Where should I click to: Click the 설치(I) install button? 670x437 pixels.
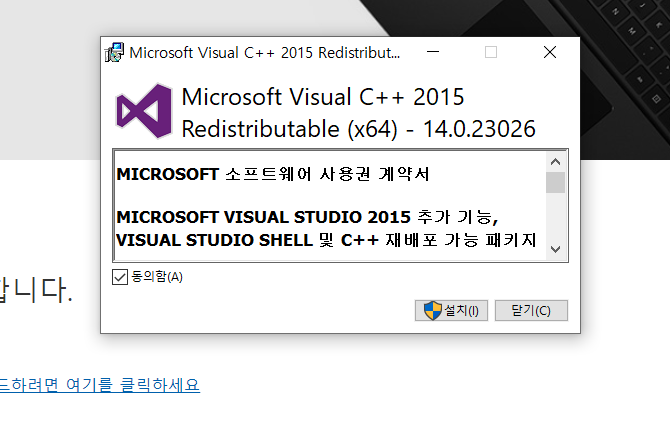pos(451,310)
